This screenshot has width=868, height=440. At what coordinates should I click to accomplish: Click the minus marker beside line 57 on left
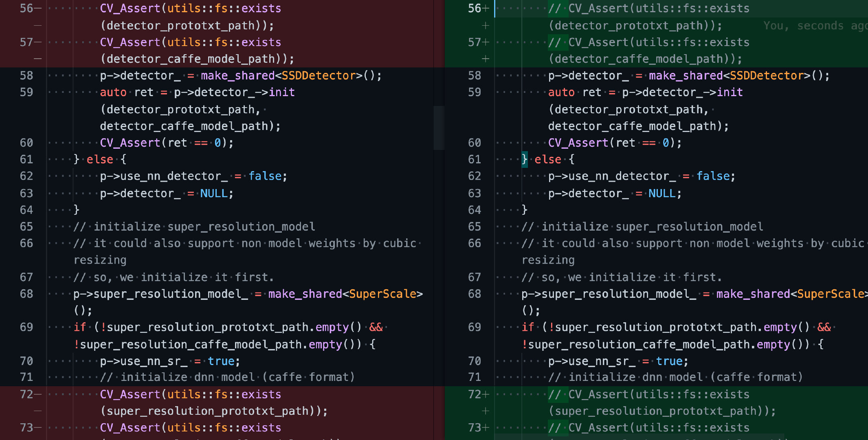[x=38, y=42]
